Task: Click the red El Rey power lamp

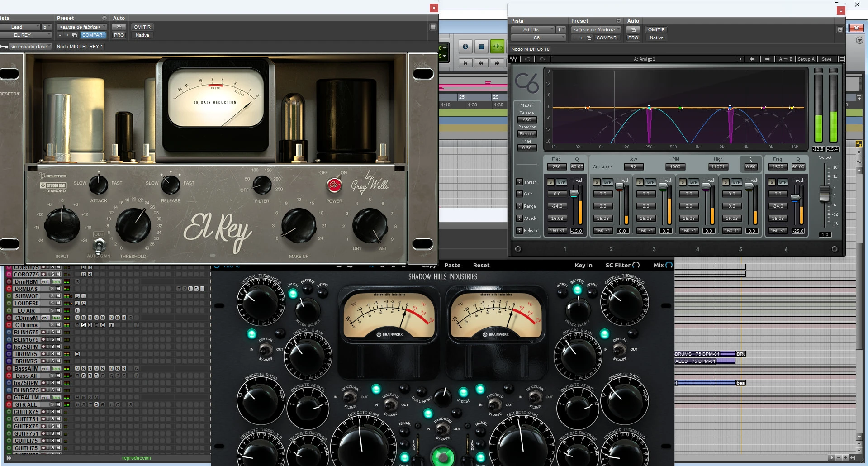Action: click(x=334, y=185)
